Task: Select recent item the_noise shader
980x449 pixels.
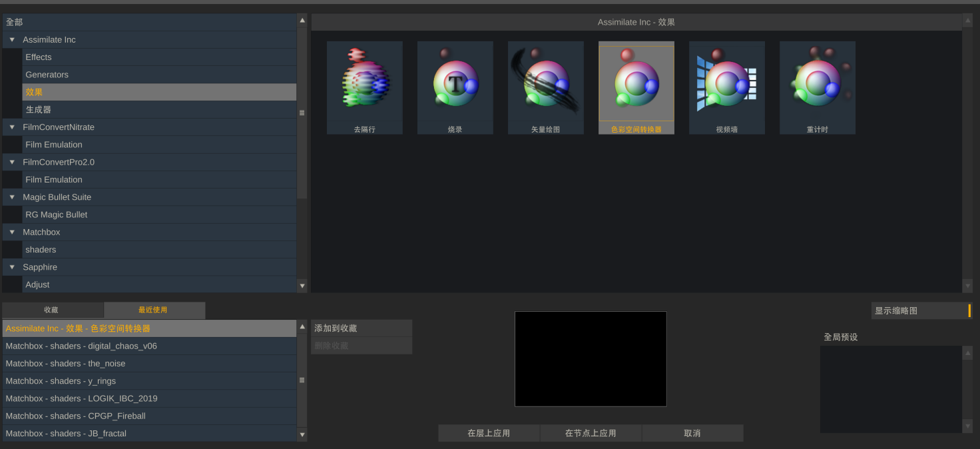Action: coord(149,363)
